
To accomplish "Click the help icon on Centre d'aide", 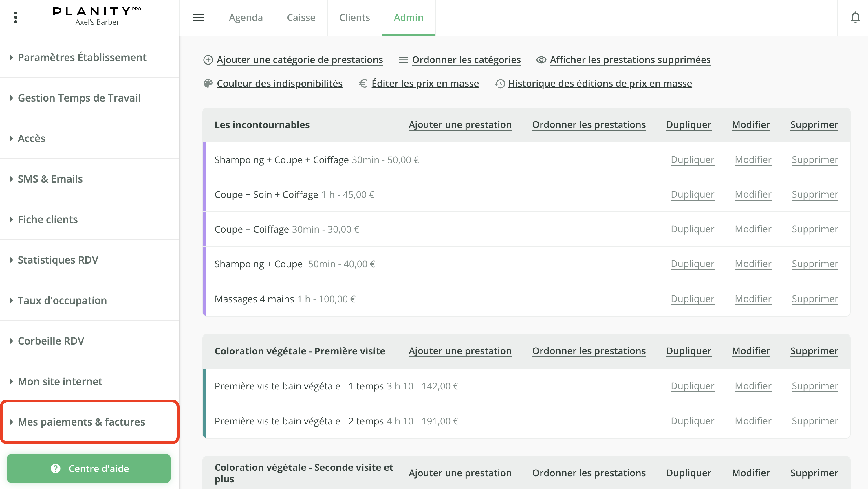I will point(56,468).
